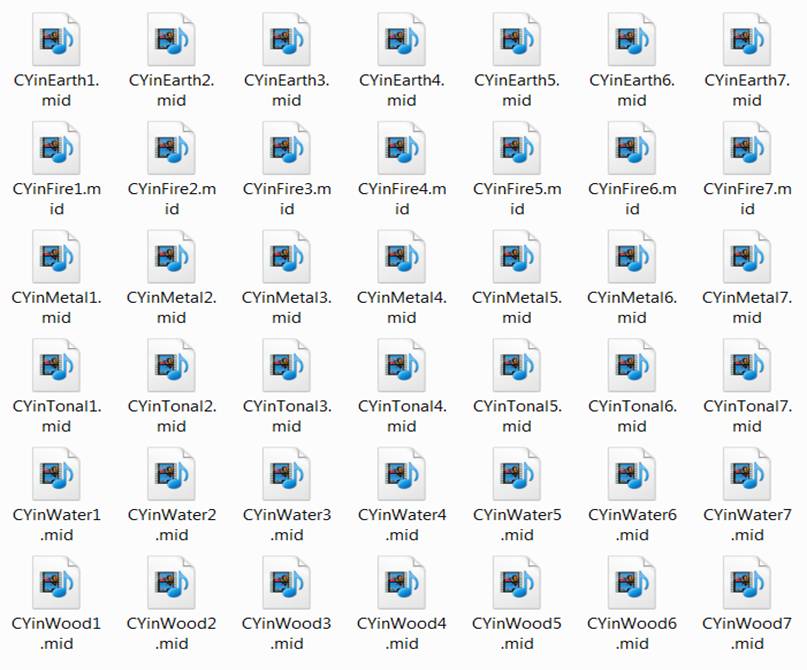Click the CYinWood7.mid file icon
This screenshot has height=670, width=807.
pos(746,582)
